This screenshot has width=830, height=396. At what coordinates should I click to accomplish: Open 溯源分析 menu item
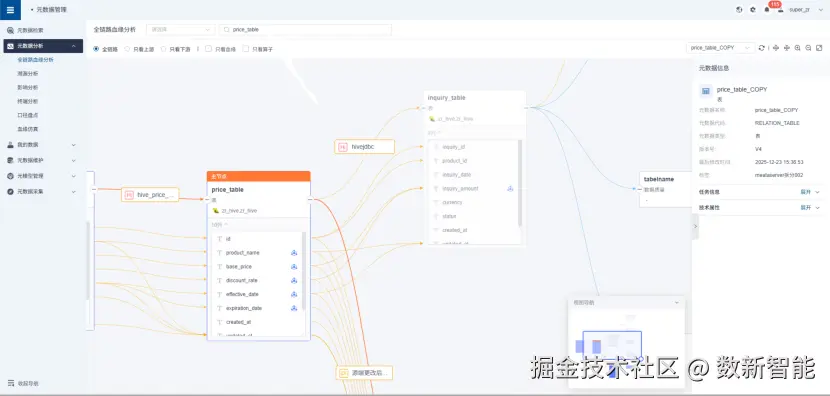(x=28, y=74)
